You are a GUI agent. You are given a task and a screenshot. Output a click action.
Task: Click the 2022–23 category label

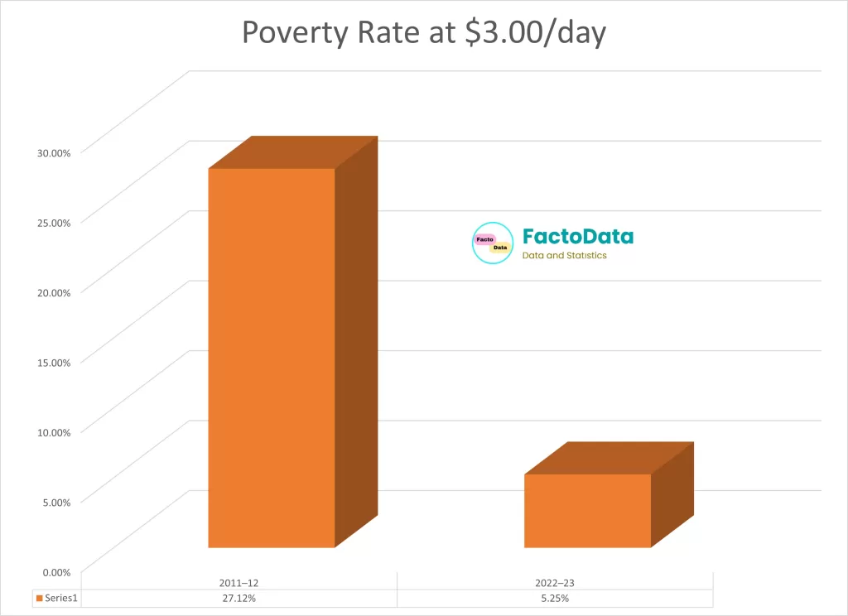pyautogui.click(x=555, y=581)
